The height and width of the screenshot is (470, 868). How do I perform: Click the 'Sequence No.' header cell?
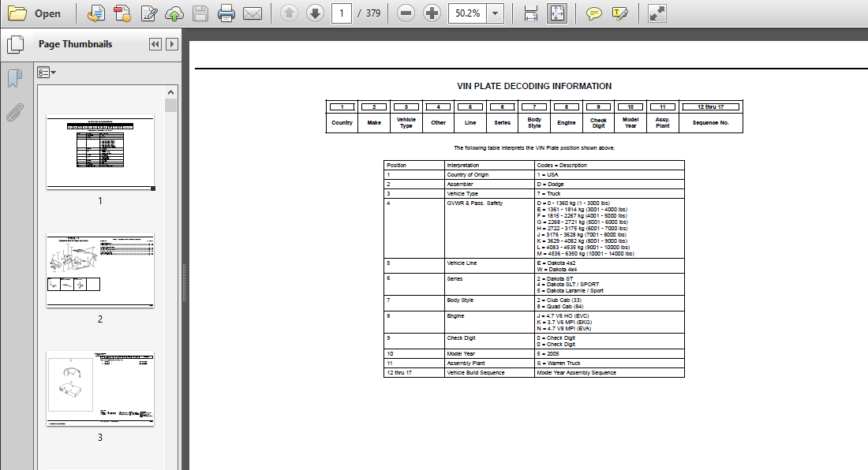pyautogui.click(x=711, y=123)
